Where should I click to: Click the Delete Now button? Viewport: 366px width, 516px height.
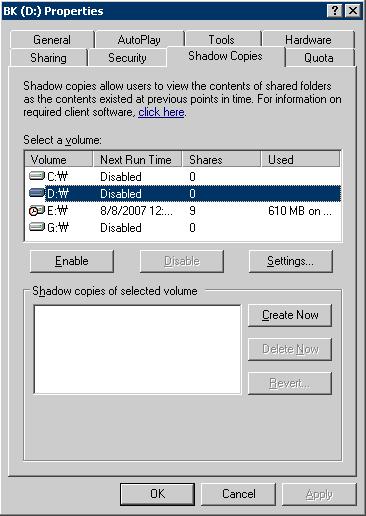pos(290,349)
